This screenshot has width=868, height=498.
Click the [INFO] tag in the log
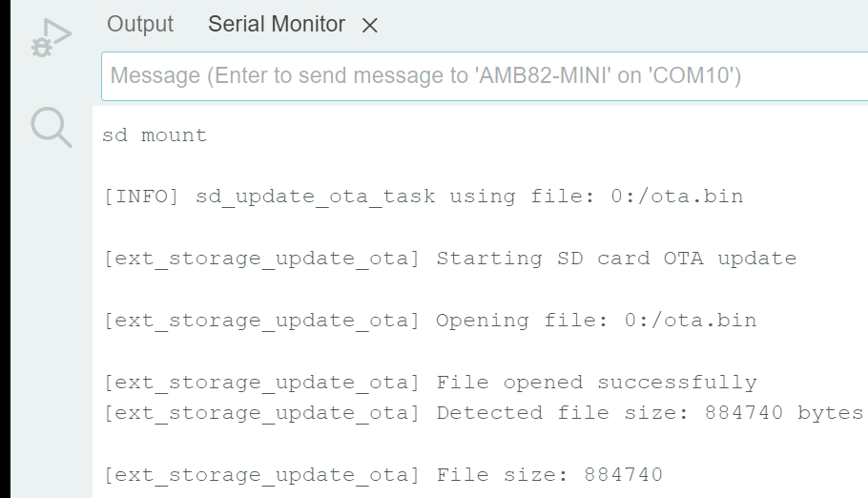click(x=143, y=197)
